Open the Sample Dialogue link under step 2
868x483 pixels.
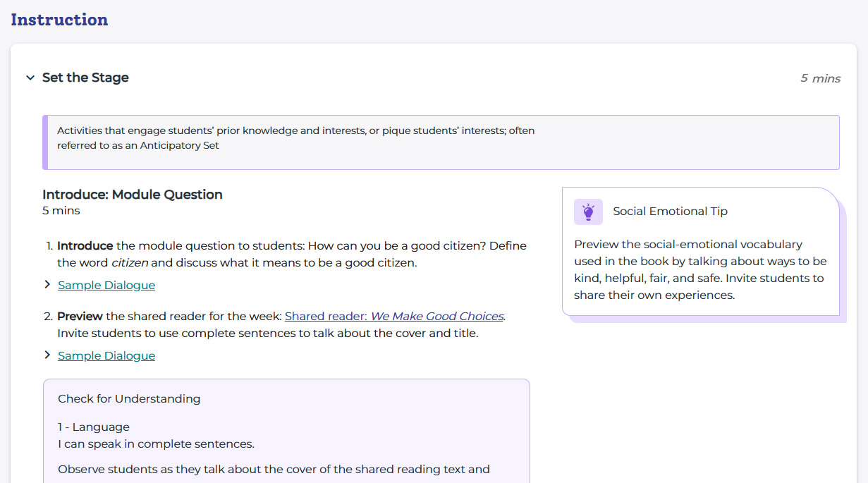(106, 356)
